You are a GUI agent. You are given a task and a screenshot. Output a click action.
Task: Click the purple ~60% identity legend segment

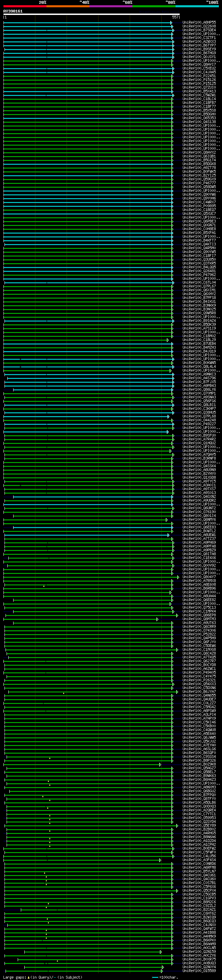[111, 7]
